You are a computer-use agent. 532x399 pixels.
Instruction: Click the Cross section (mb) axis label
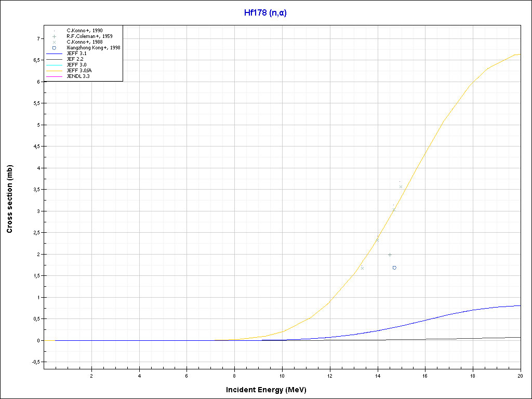click(10, 199)
